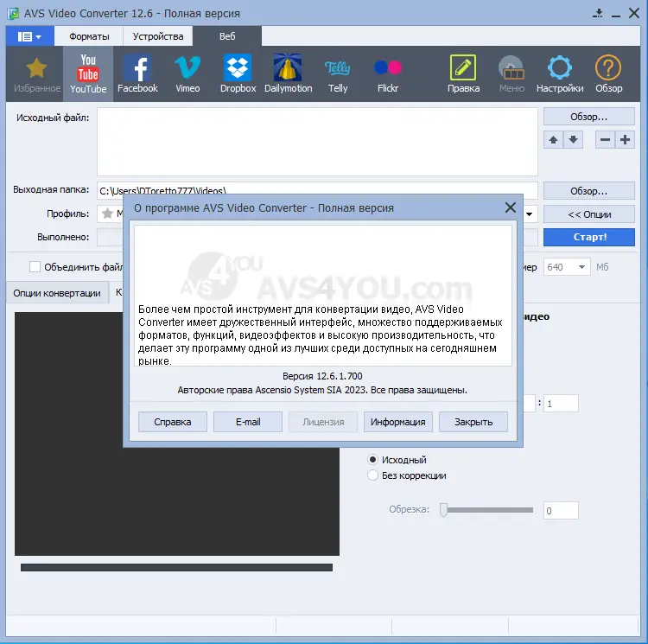
Task: Expand the Профиль profile dropdown arrow
Action: point(529,214)
